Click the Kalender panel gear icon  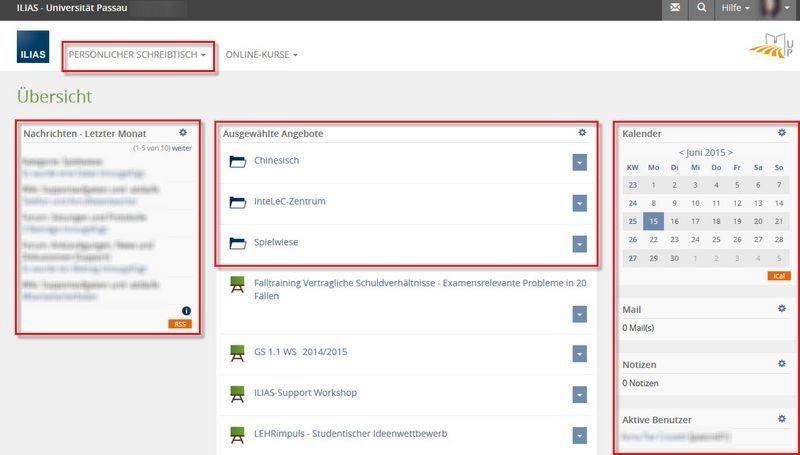tap(782, 132)
